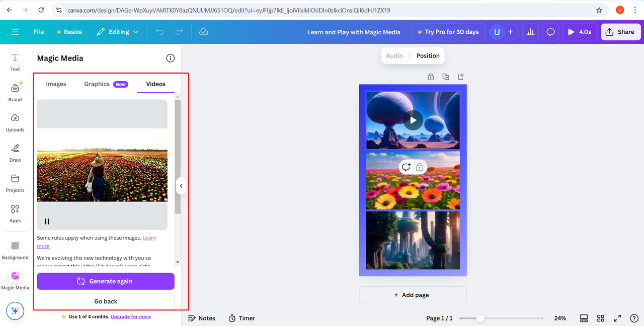Open scroll view layout icon
Screen dimensions: 644x326
(584, 318)
